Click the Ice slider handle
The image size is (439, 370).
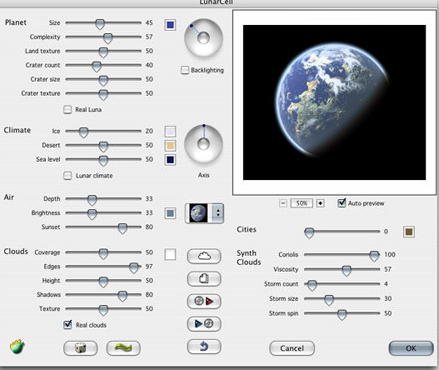pyautogui.click(x=83, y=132)
